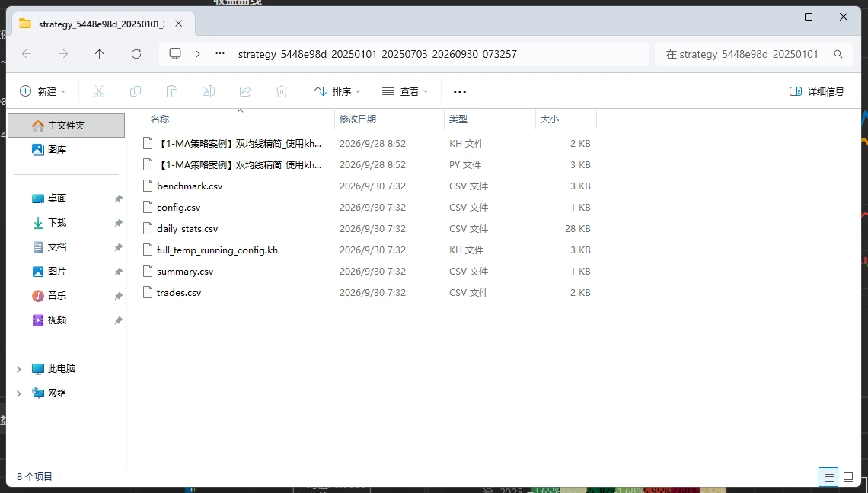The image size is (868, 493).
Task: Click the Rename icon in toolbar
Action: [x=209, y=91]
